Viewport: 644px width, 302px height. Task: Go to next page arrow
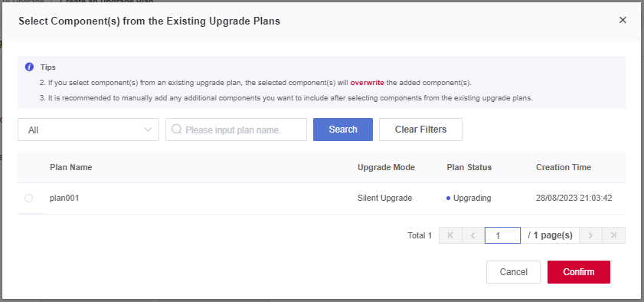coord(590,235)
